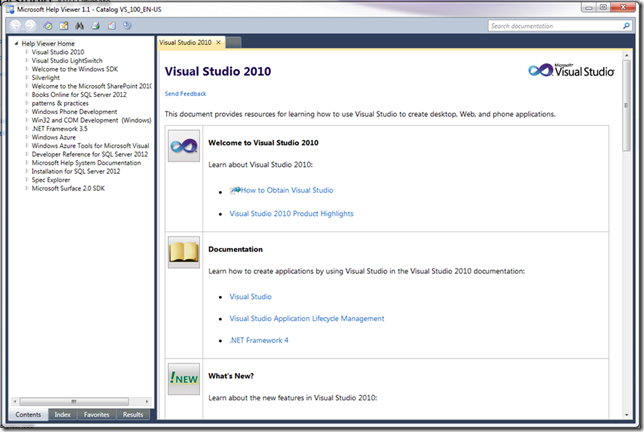Select Developer Reference for SQL Server 2012
This screenshot has height=432, width=644.
tap(90, 154)
